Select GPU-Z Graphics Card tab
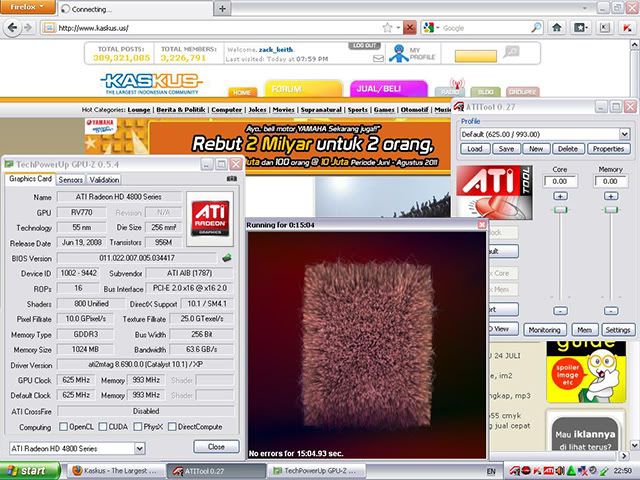The width and height of the screenshot is (640, 480). tap(30, 179)
